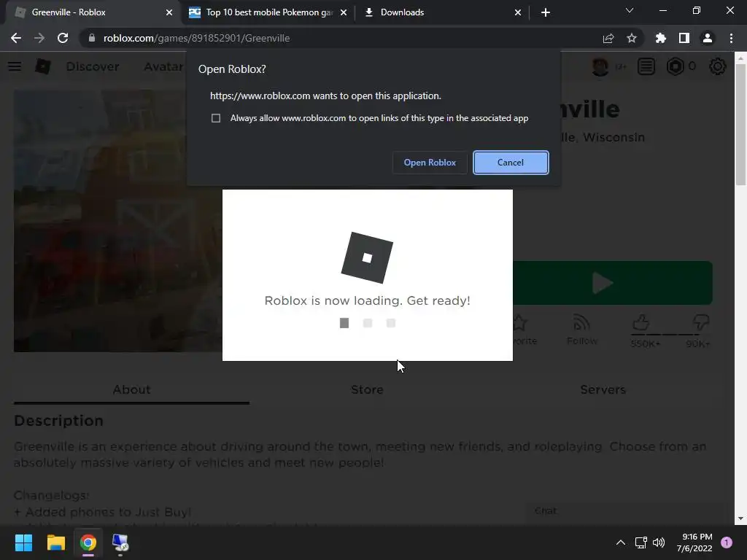The width and height of the screenshot is (747, 560).
Task: Click the scrollbar down arrow
Action: tap(740, 518)
